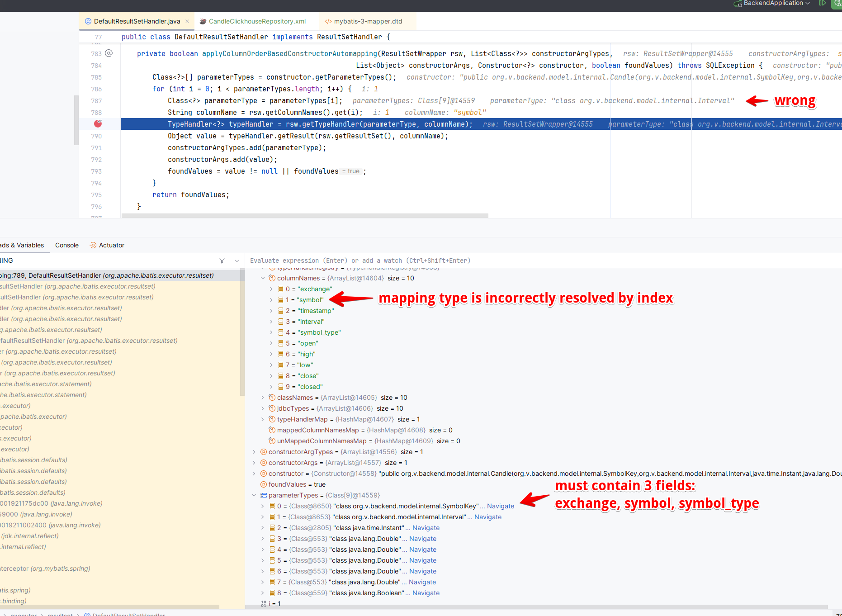The width and height of the screenshot is (842, 616).
Task: Expand columnNames element 4 "symbol_type"
Action: point(271,332)
